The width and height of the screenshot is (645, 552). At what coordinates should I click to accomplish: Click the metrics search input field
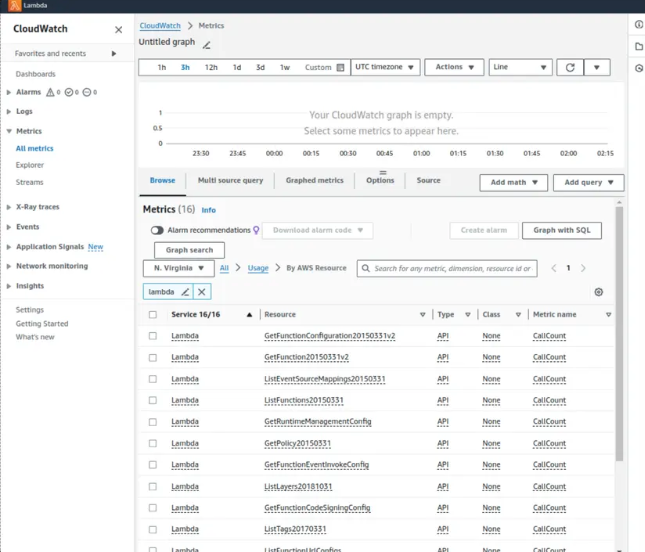pos(447,269)
